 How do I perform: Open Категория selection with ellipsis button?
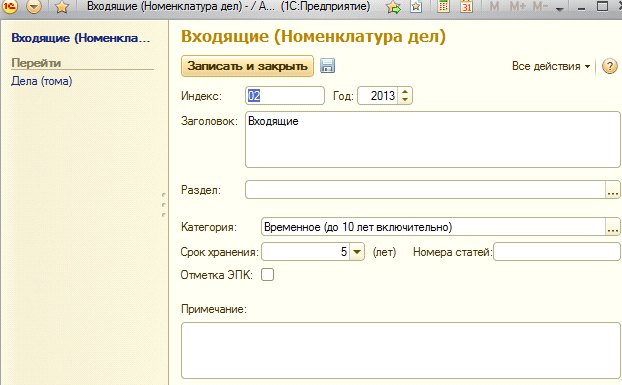[613, 227]
